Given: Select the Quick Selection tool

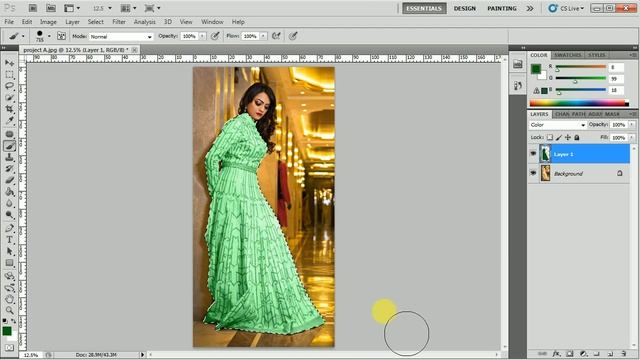Looking at the screenshot, I should (x=9, y=98).
